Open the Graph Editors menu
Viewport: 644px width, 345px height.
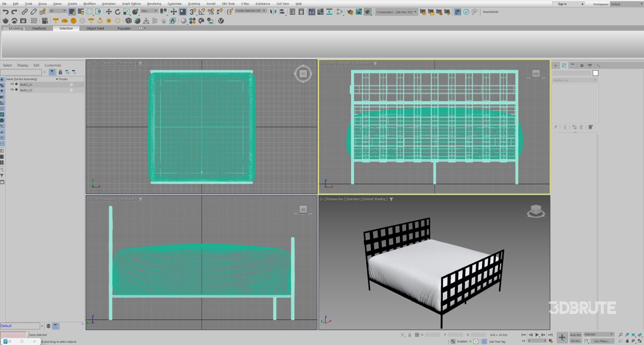click(x=131, y=3)
